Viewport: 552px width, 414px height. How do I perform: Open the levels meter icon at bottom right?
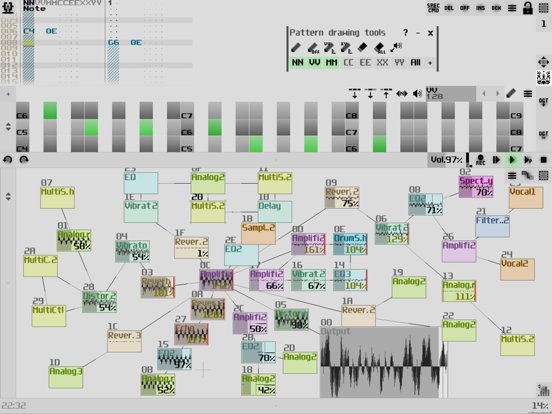(544, 390)
